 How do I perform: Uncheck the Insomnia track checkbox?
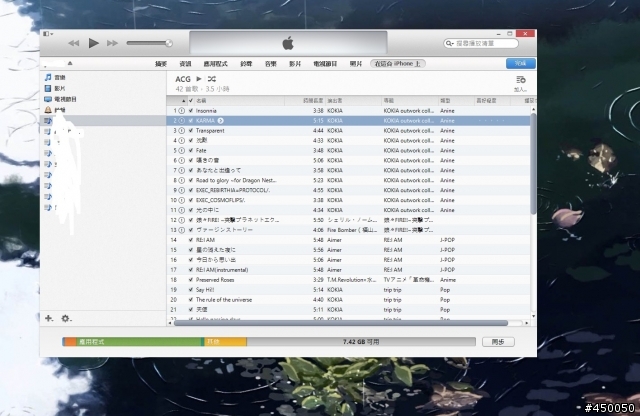tap(191, 111)
